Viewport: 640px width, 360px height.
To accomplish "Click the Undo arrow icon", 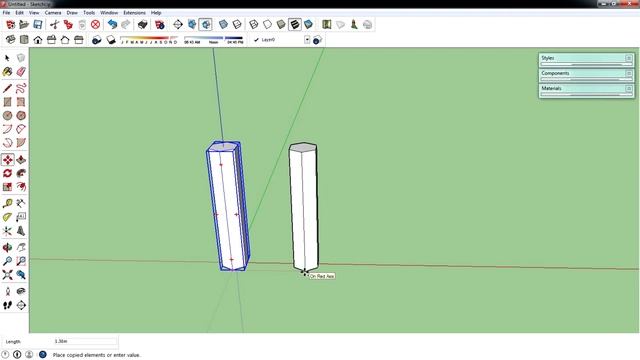I will 112,24.
